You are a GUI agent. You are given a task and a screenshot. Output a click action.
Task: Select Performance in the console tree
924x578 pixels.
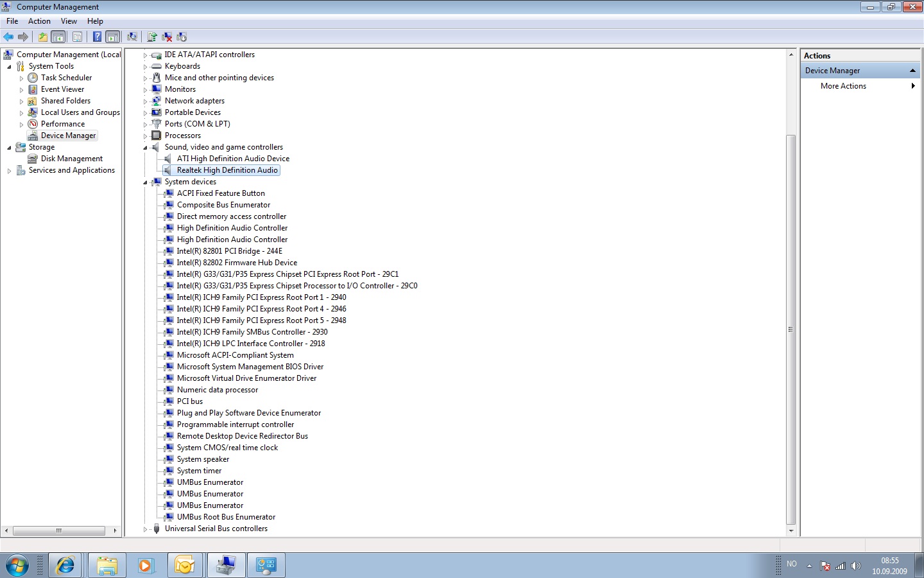(x=62, y=124)
